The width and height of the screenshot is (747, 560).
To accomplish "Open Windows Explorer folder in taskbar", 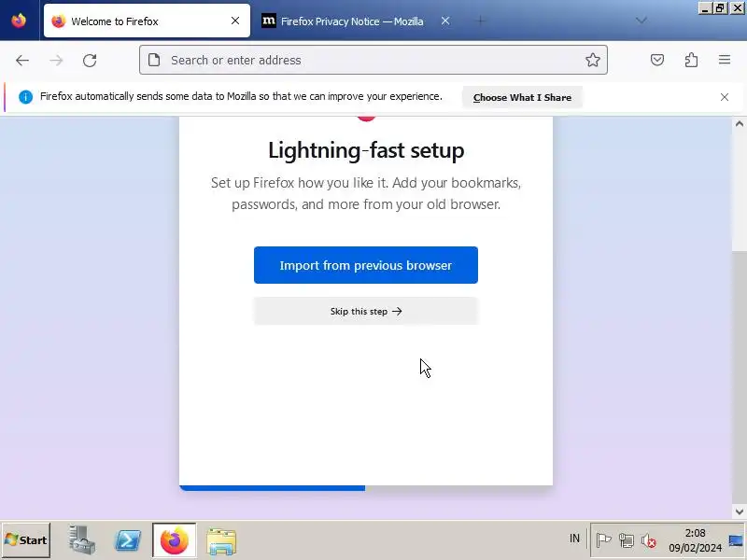I will click(221, 541).
